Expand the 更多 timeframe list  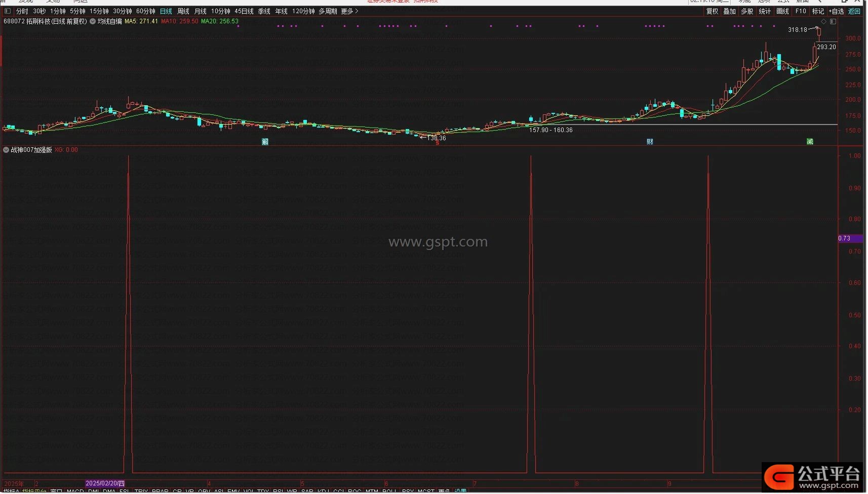pos(349,11)
